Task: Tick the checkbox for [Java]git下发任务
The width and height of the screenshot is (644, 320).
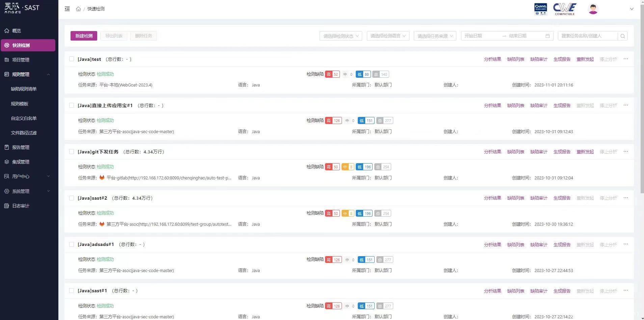Action: pos(72,152)
